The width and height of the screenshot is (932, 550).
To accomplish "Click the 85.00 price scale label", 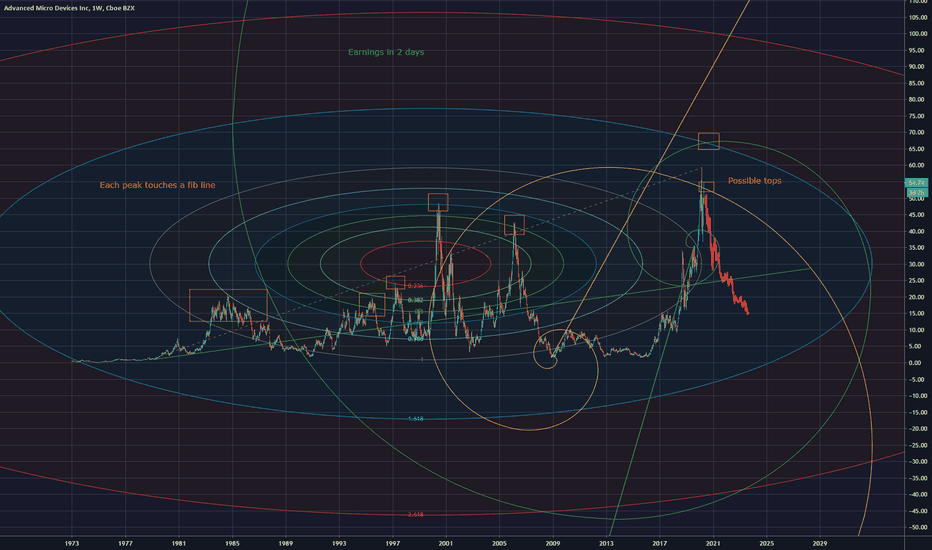I will point(918,83).
